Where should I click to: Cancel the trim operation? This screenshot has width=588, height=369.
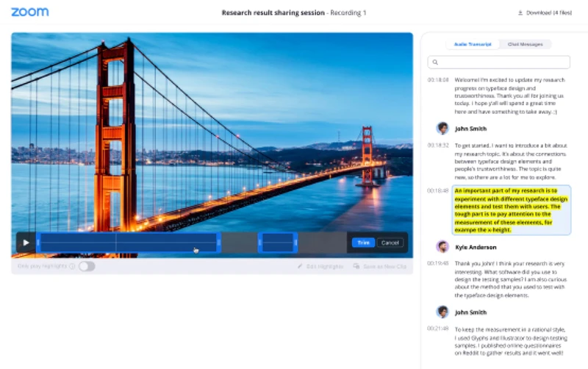coord(390,243)
